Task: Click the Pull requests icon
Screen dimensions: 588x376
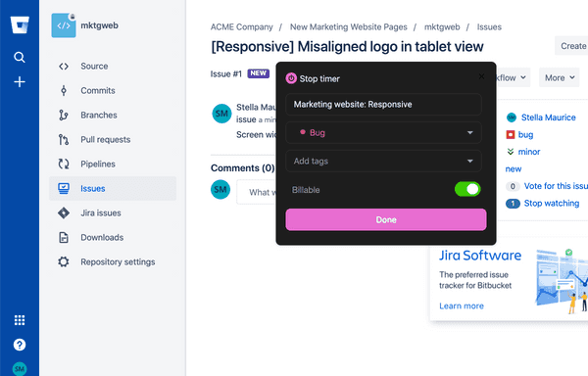Action: tap(64, 140)
